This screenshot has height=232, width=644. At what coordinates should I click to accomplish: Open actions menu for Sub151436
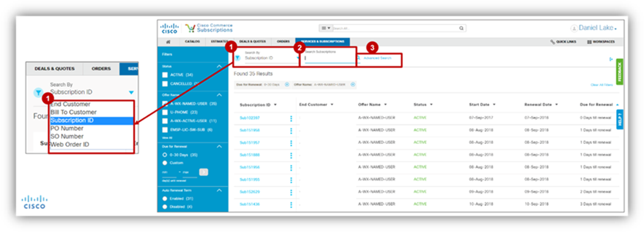point(291,205)
